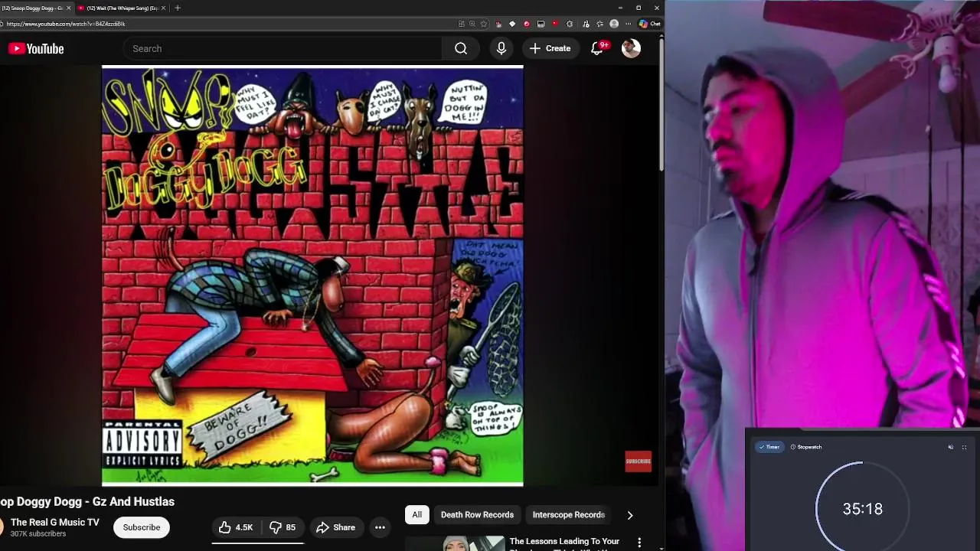
Task: Subscribe to The Real G Music TV
Action: [x=142, y=527]
